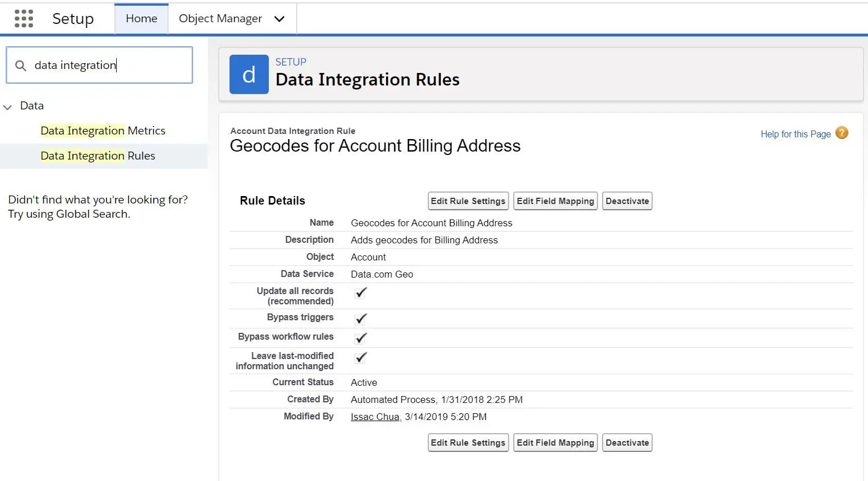The height and width of the screenshot is (481, 868).
Task: Click the SETUP breadcrumb label in header
Action: (291, 62)
